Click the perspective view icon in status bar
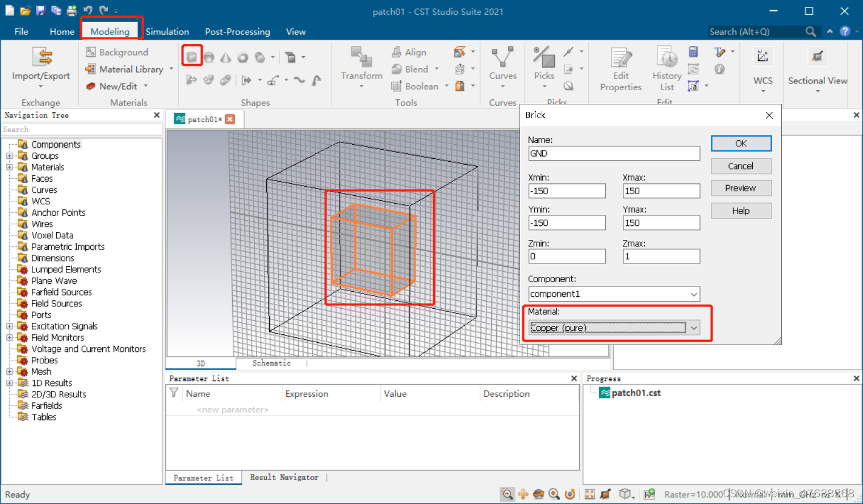Viewport: 863px width, 504px height. click(x=625, y=494)
